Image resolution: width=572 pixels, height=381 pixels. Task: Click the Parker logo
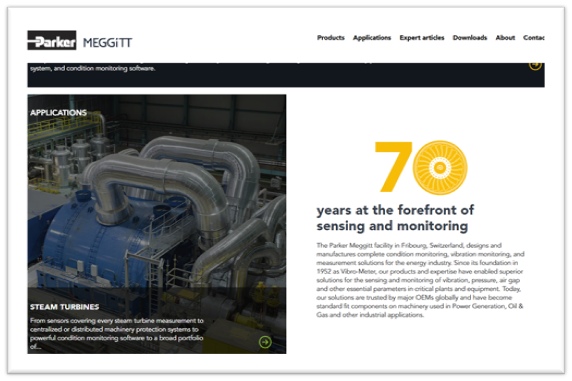[52, 41]
